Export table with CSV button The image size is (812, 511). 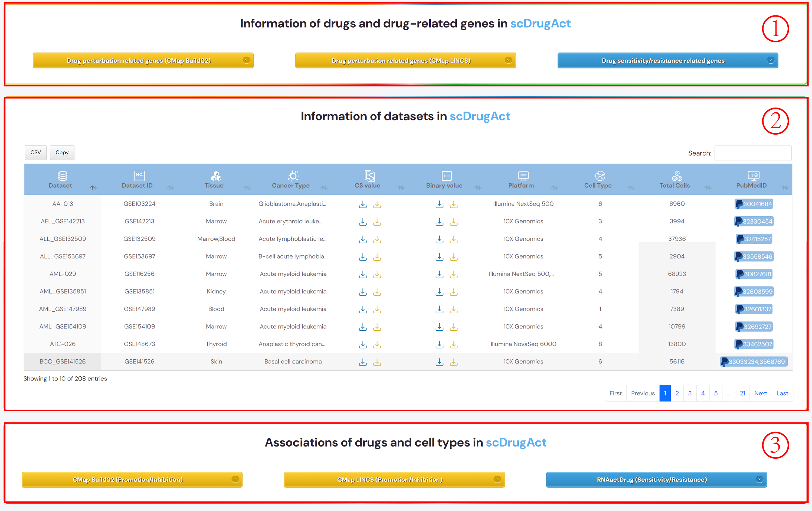click(x=35, y=152)
